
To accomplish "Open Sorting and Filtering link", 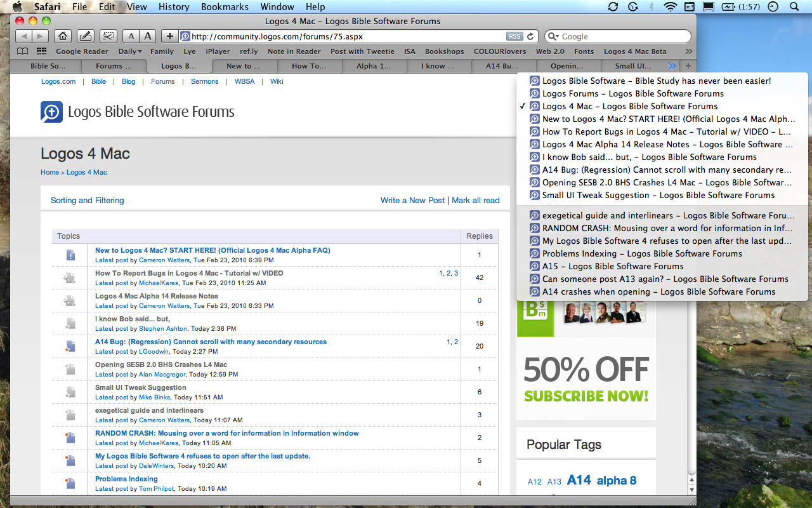I will [88, 200].
